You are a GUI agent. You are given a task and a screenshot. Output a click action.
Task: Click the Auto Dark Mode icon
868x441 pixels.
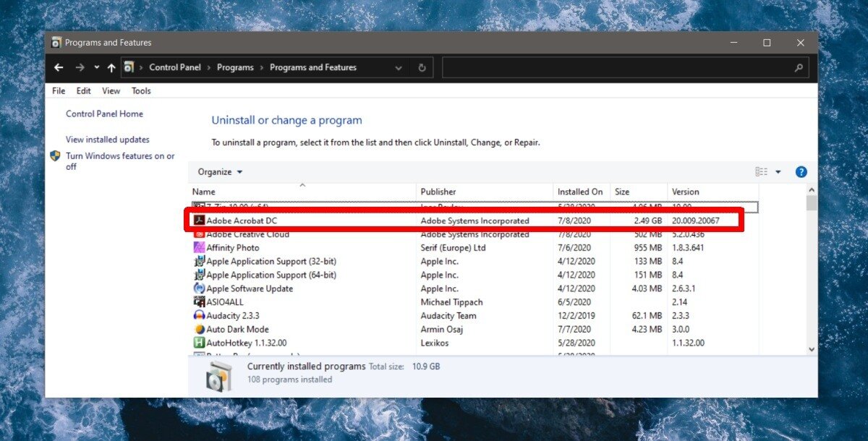click(199, 329)
